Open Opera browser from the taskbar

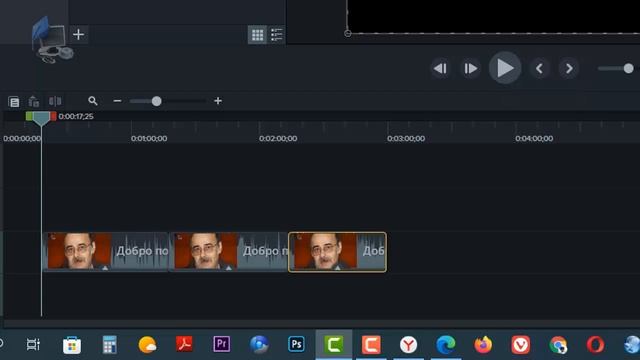[x=596, y=345]
